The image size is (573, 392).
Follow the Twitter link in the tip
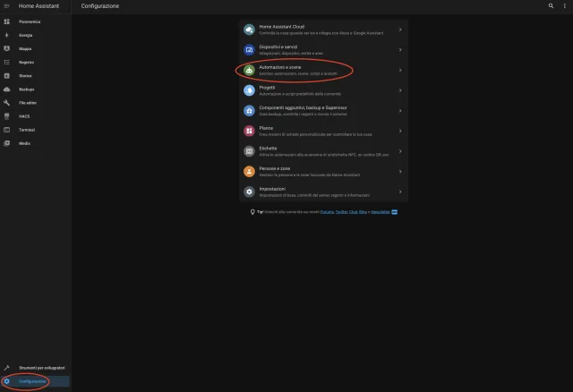tap(342, 212)
